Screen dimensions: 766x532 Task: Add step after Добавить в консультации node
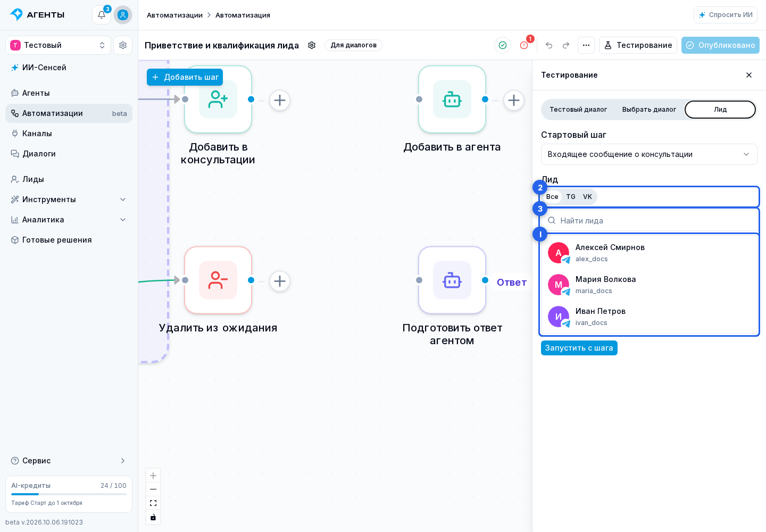280,100
